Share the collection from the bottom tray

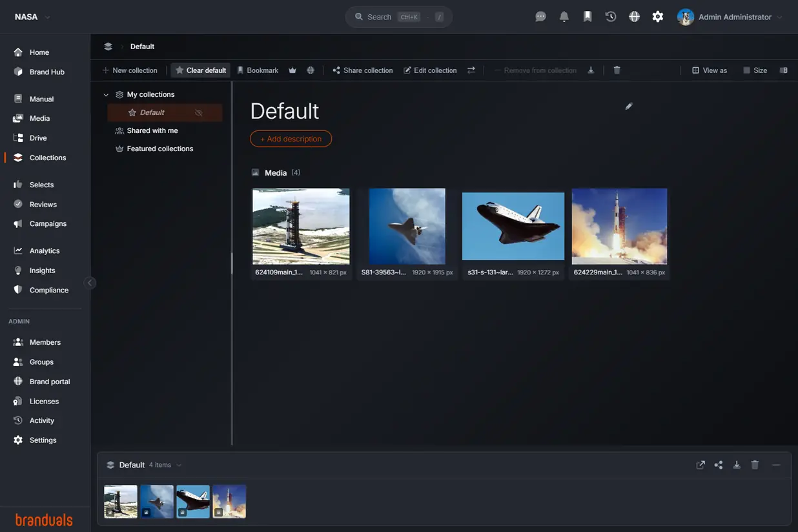click(719, 465)
